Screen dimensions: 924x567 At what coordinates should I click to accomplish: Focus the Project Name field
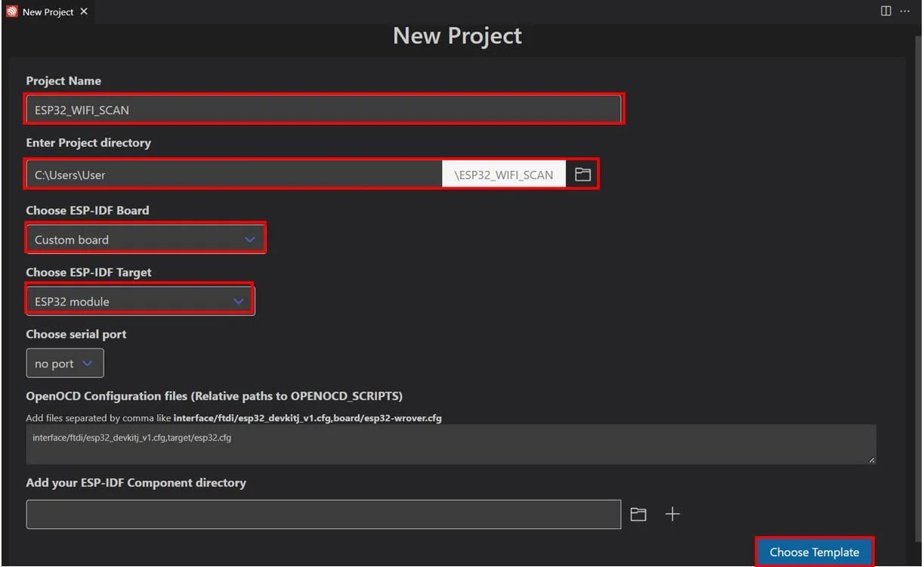click(323, 110)
